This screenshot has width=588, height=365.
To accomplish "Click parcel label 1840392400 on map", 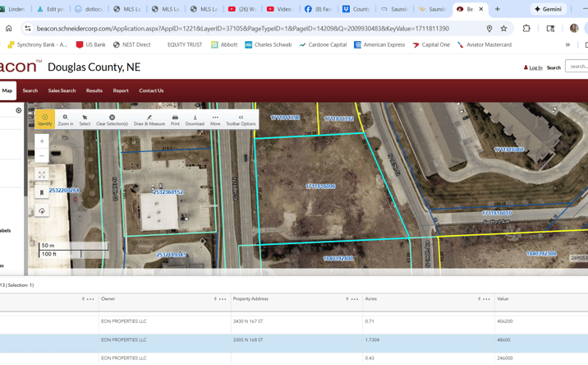I will pos(338,258).
